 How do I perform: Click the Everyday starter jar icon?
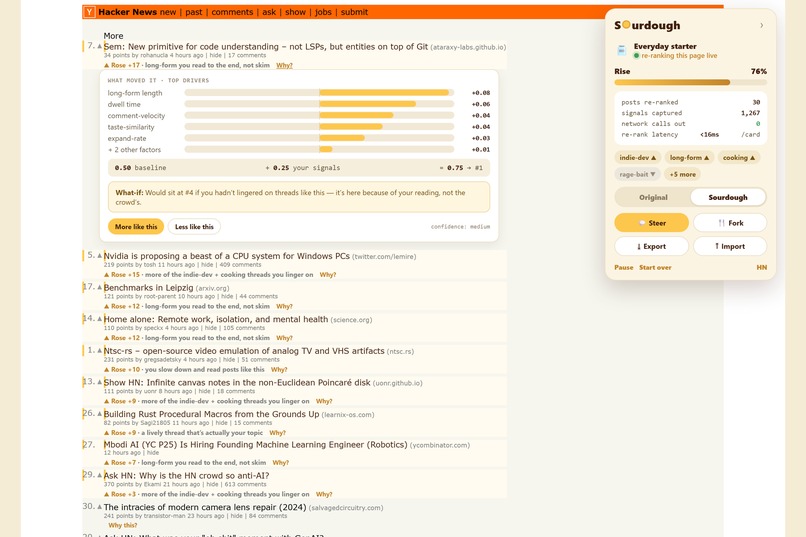621,50
